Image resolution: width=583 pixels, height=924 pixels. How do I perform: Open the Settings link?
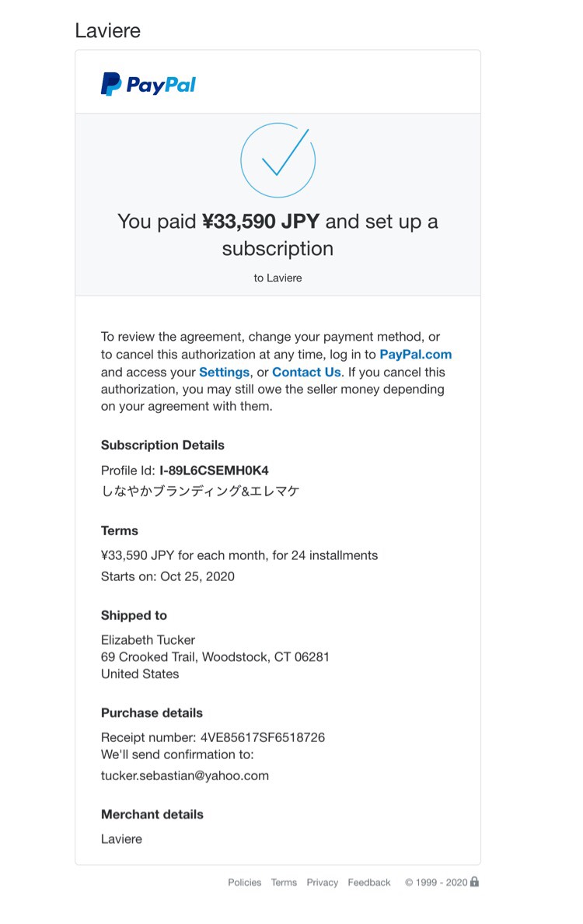pos(225,372)
